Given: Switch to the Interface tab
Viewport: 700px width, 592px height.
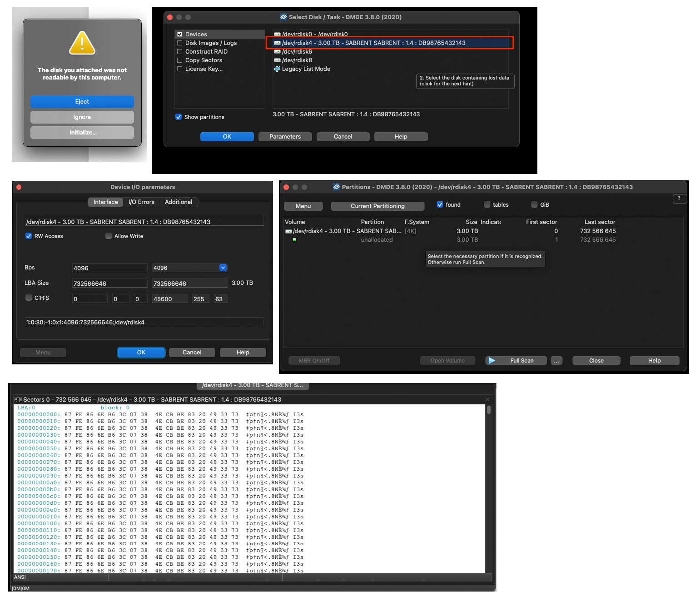Looking at the screenshot, I should tap(105, 202).
